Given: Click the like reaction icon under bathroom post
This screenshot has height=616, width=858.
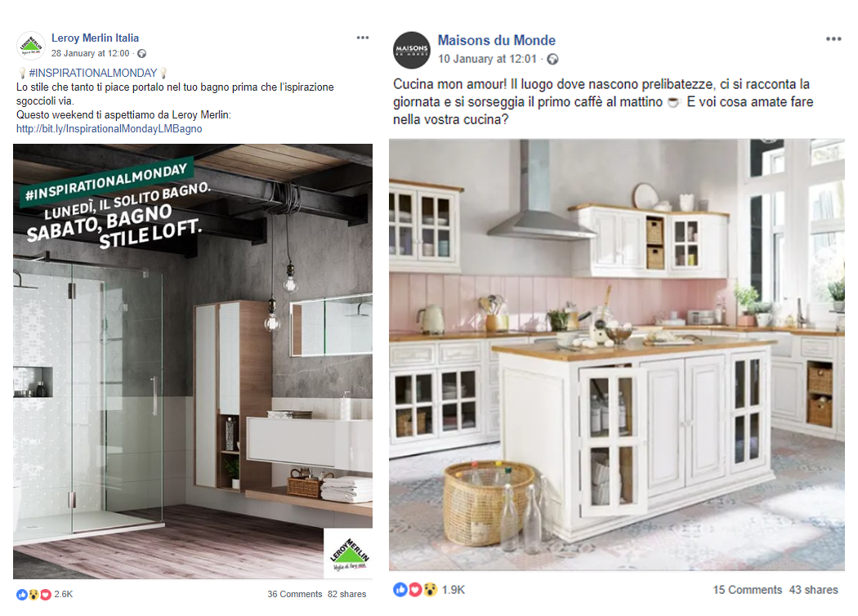Looking at the screenshot, I should (x=22, y=595).
